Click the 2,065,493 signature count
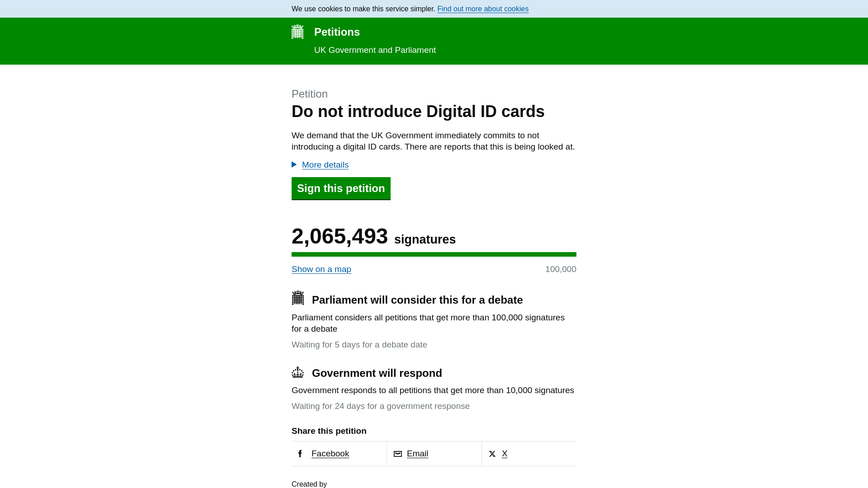The height and width of the screenshot is (488, 868). point(340,235)
